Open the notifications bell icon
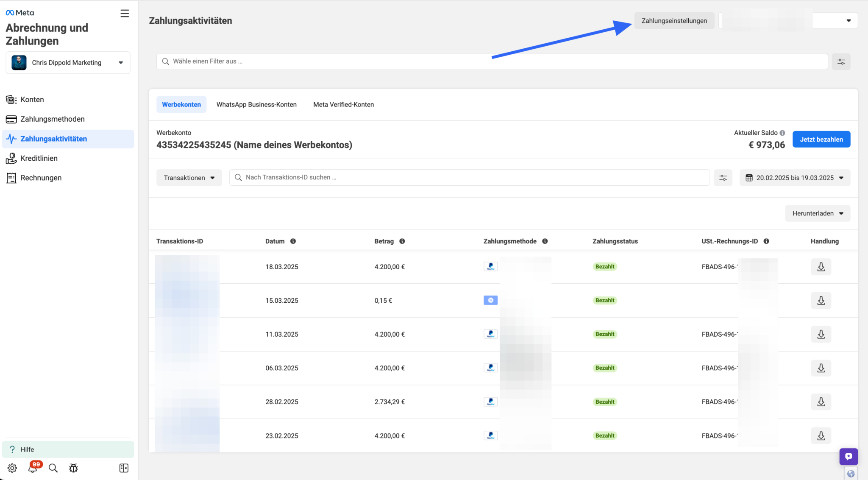 [33, 468]
